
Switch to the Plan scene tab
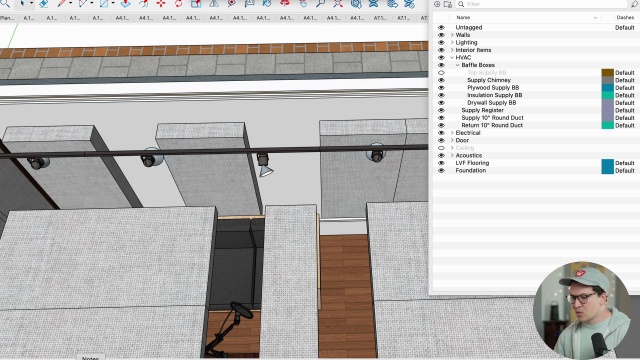pyautogui.click(x=7, y=18)
